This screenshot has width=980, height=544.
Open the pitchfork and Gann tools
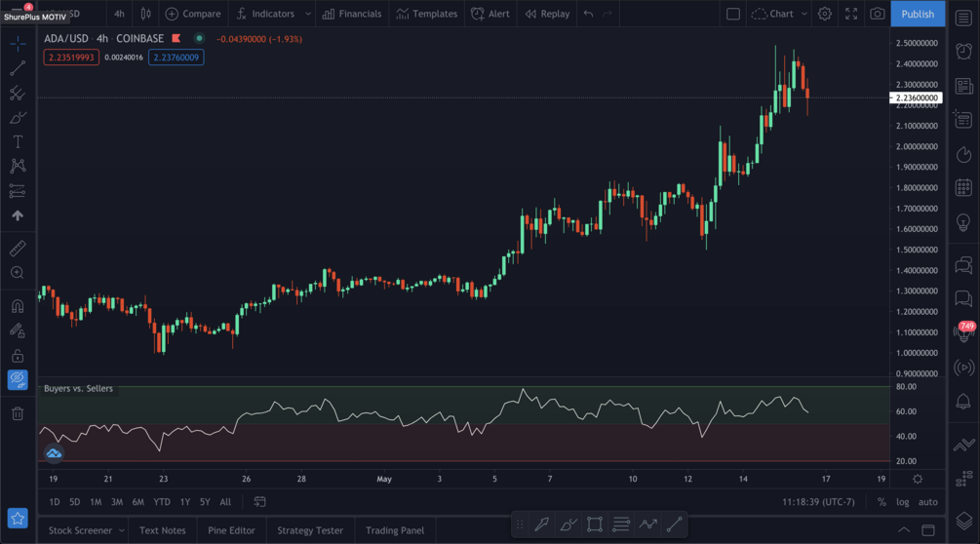pyautogui.click(x=18, y=93)
